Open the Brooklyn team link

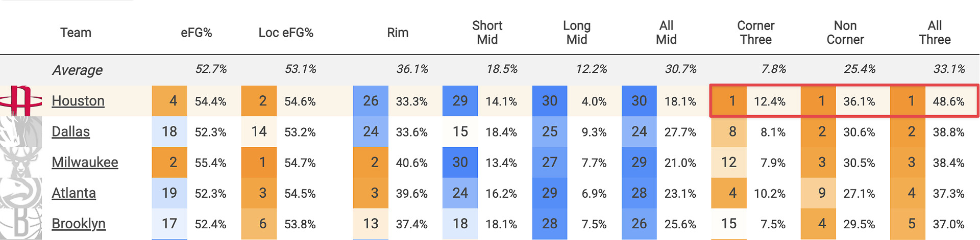tap(79, 223)
